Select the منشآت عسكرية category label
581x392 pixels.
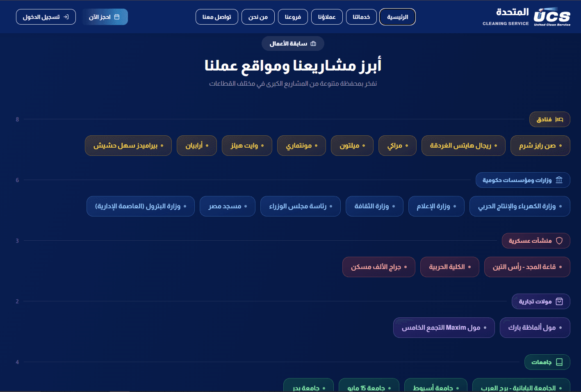coord(536,241)
